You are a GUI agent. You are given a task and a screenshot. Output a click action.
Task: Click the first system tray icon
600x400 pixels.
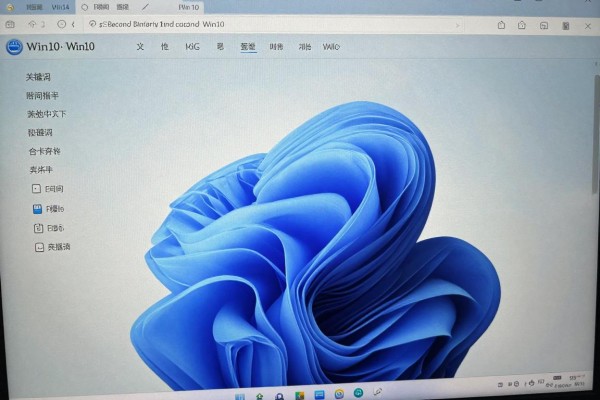pos(500,384)
